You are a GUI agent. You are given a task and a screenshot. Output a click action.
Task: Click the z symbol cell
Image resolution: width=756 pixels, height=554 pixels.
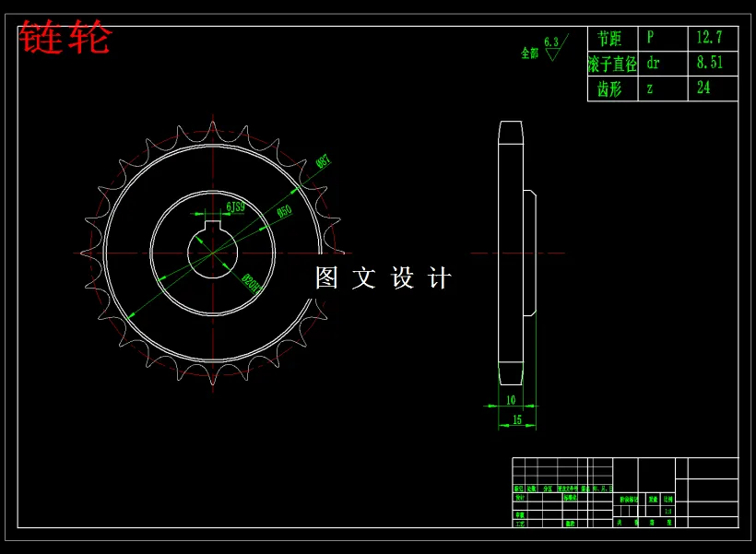(663, 88)
